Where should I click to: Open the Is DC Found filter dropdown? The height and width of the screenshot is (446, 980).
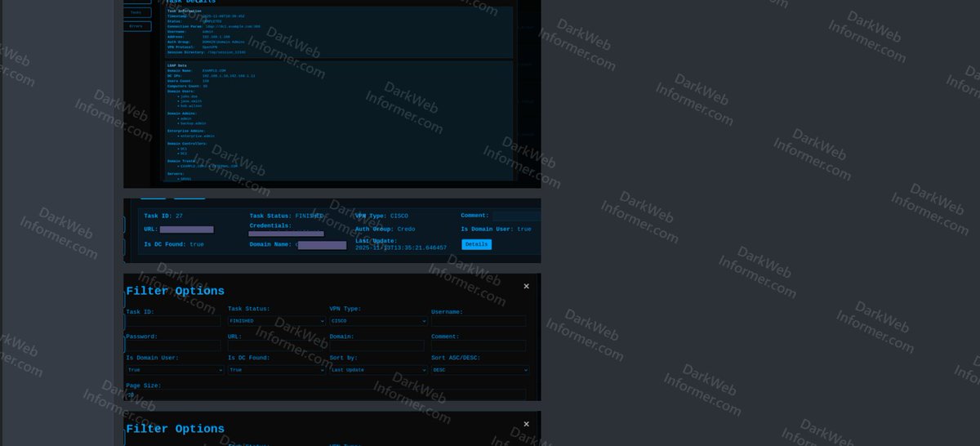[x=277, y=370]
